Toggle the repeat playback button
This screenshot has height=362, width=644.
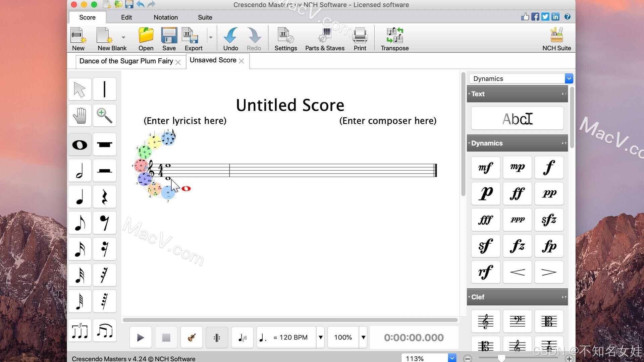[217, 338]
